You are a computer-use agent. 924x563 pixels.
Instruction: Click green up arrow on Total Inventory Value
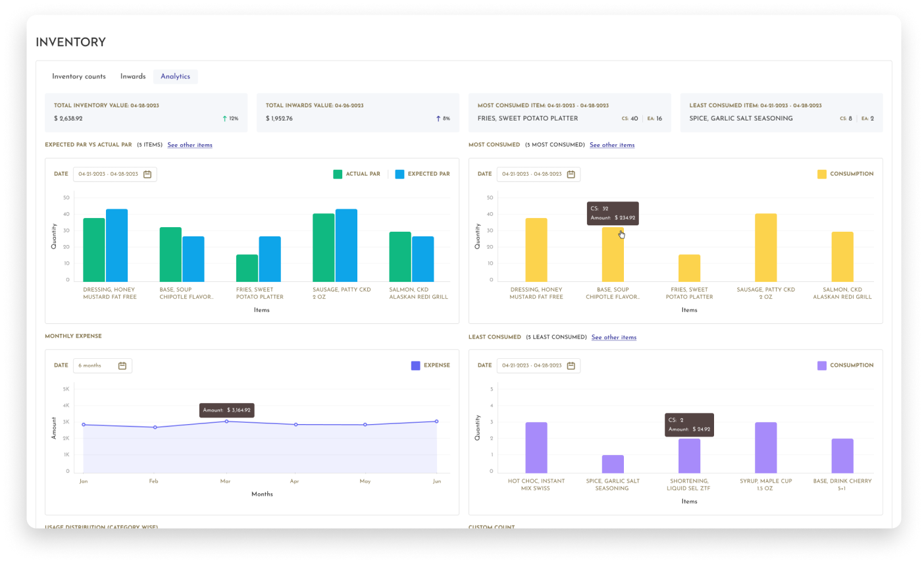224,119
